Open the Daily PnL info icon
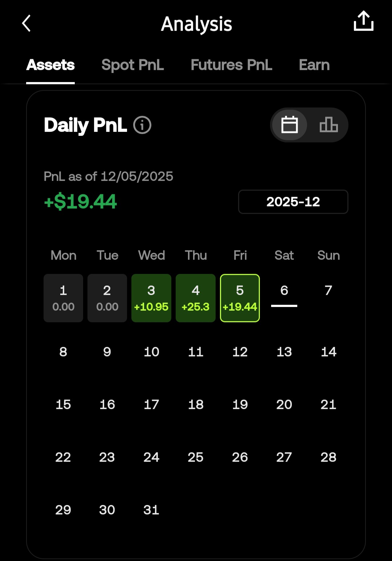Screen dimensions: 392x561 [142, 125]
